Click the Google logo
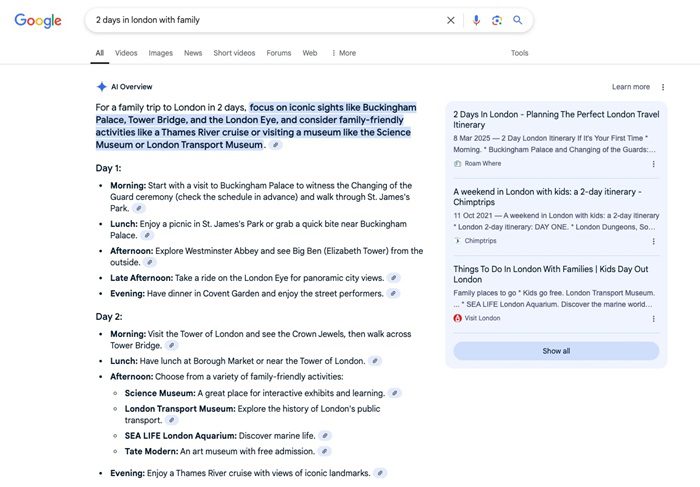Viewport: 700px width, 487px height. (38, 21)
